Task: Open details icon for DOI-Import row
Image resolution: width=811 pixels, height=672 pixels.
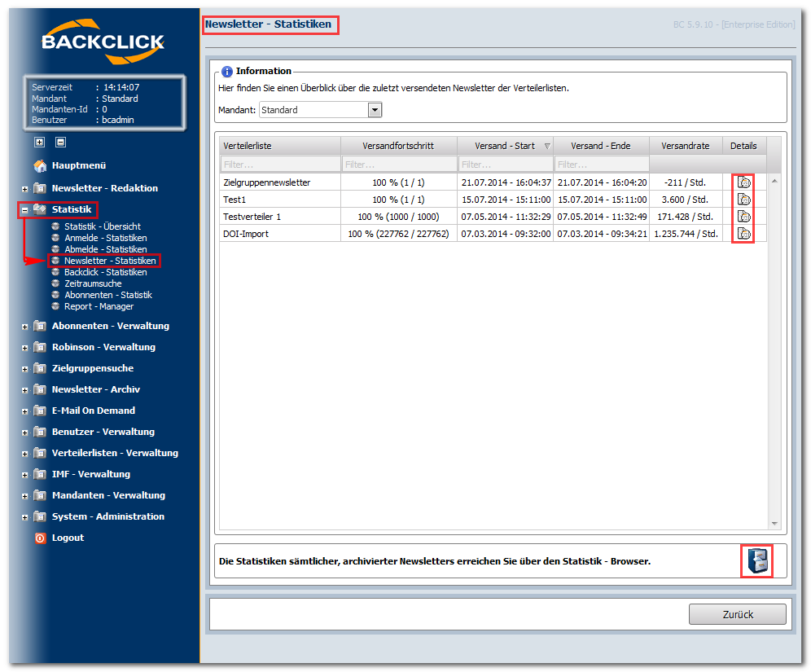Action: pos(743,233)
